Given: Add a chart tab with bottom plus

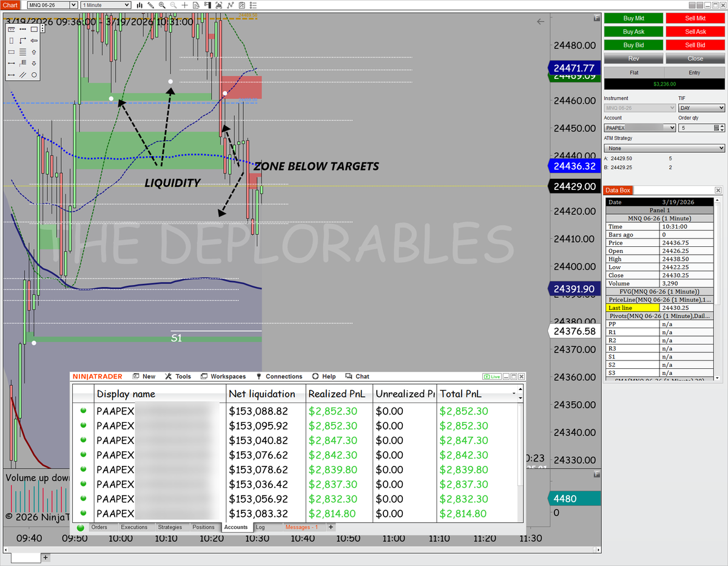Looking at the screenshot, I should [x=45, y=557].
